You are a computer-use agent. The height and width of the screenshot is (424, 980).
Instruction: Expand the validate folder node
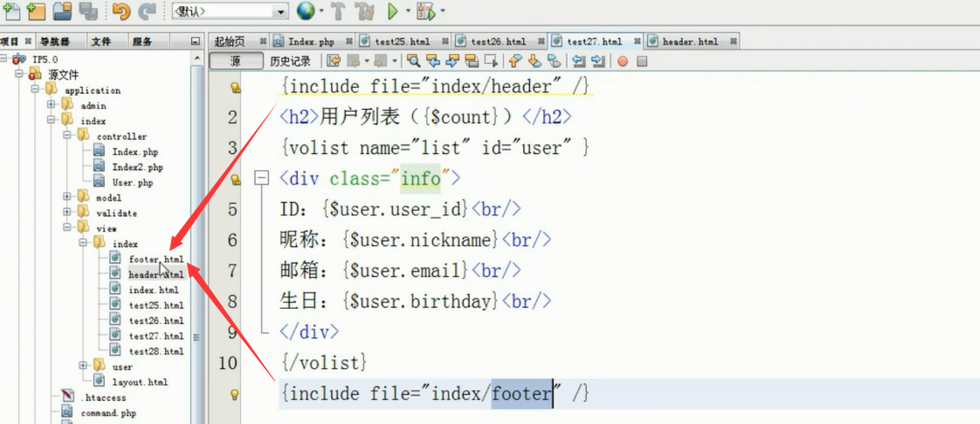[67, 212]
